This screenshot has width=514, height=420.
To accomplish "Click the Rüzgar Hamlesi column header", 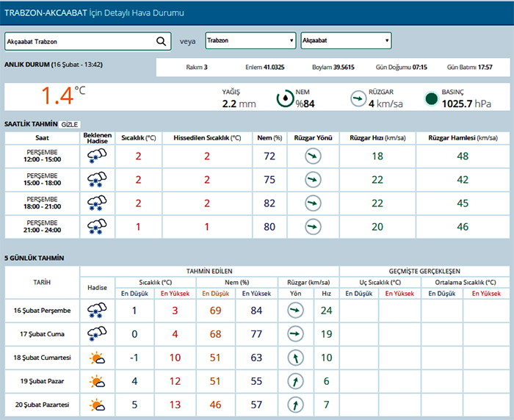I will point(463,137).
